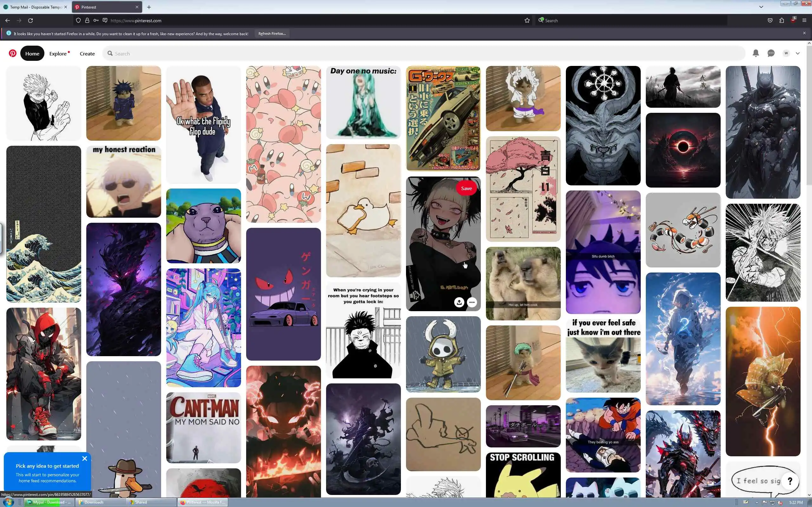This screenshot has width=812, height=507.
Task: Click the Refresh Firefox button
Action: click(272, 34)
